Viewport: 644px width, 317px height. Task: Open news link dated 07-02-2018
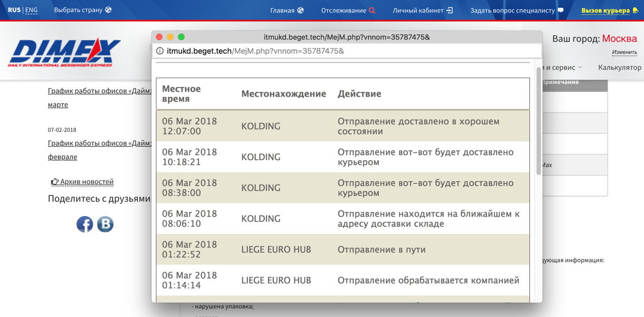pos(99,143)
